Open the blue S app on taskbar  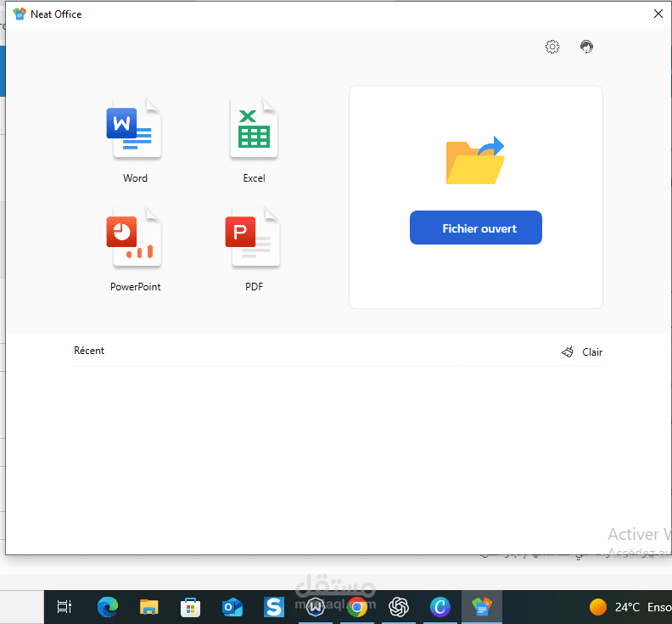pos(274,607)
